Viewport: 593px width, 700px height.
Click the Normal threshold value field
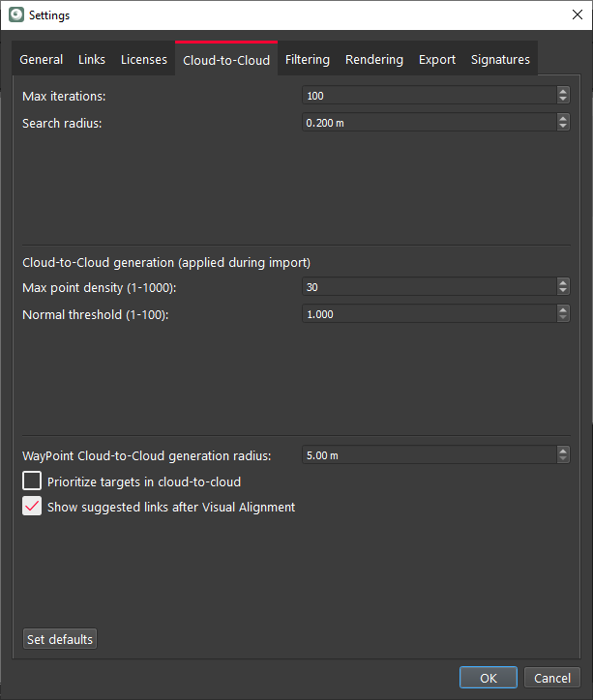(428, 314)
